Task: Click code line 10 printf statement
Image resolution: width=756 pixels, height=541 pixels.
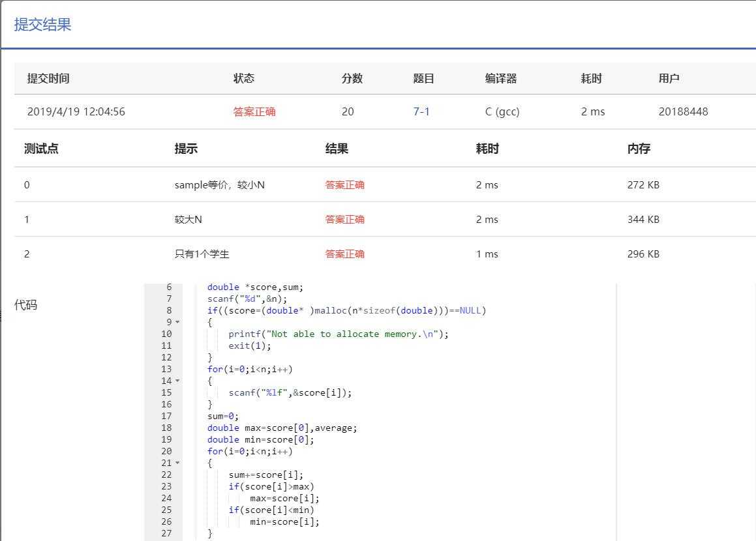Action: tap(339, 334)
